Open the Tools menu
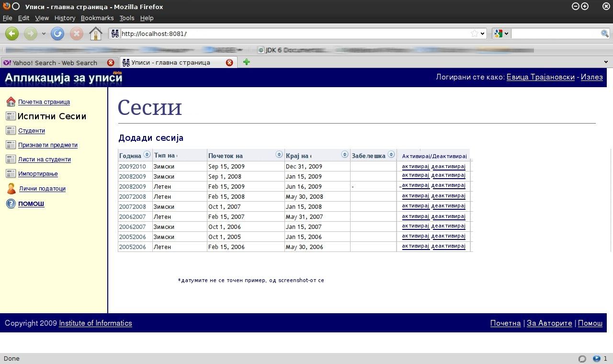This screenshot has height=364, width=613. click(127, 18)
